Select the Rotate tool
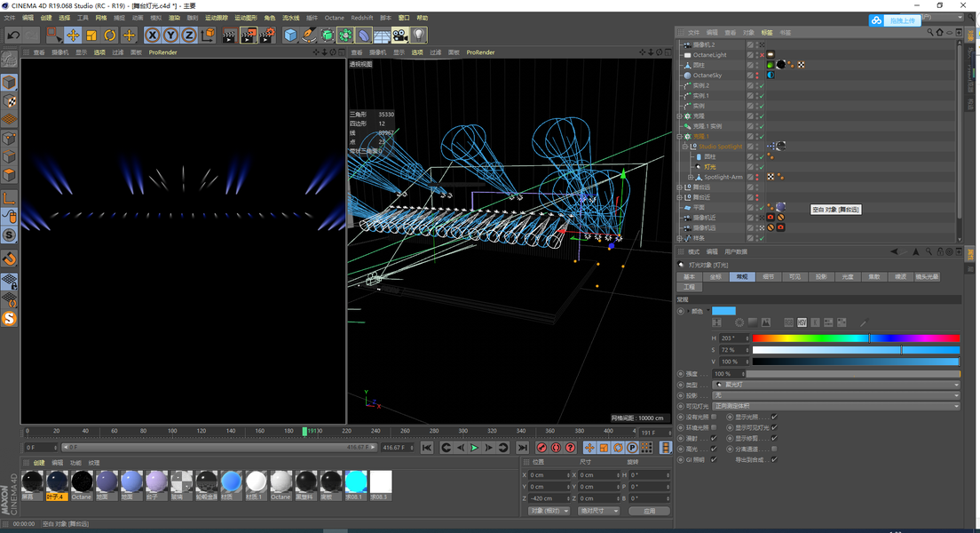 110,35
